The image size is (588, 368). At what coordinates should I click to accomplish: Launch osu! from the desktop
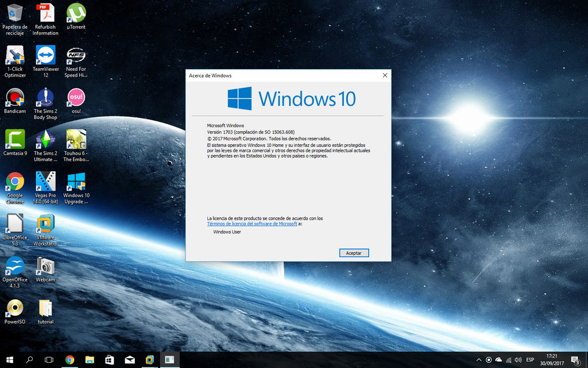coord(76,97)
